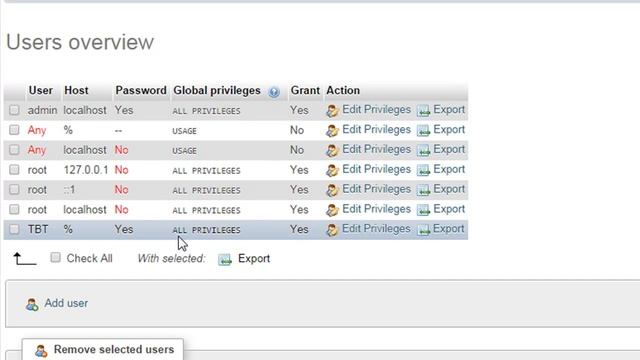Click Edit Privileges icon for root 127.0.0.1
Screen dimensions: 640x360
(x=332, y=170)
